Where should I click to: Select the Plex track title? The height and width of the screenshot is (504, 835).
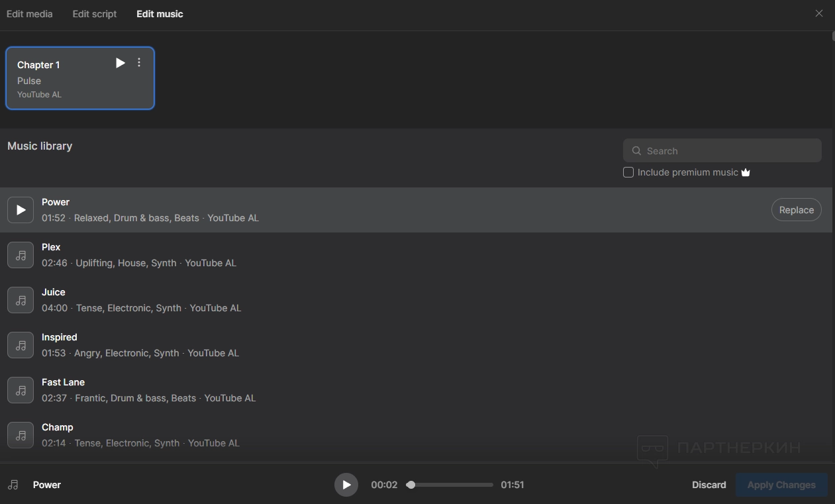click(x=51, y=247)
